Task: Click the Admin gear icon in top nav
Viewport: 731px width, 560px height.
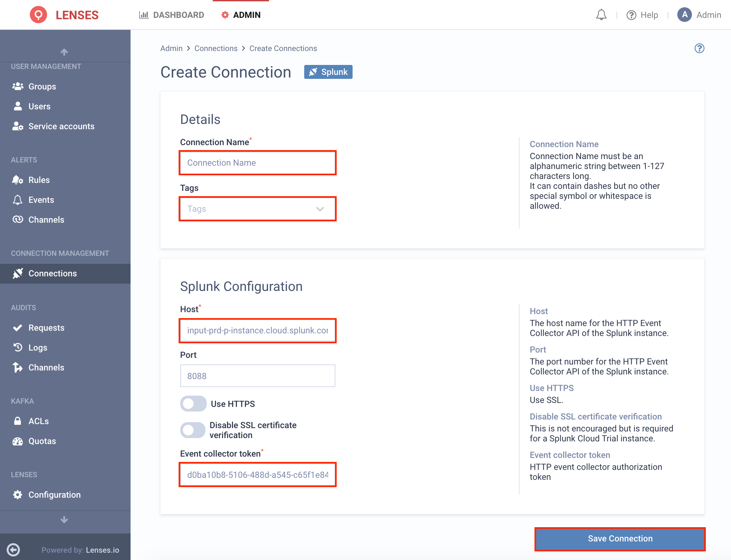Action: click(225, 15)
